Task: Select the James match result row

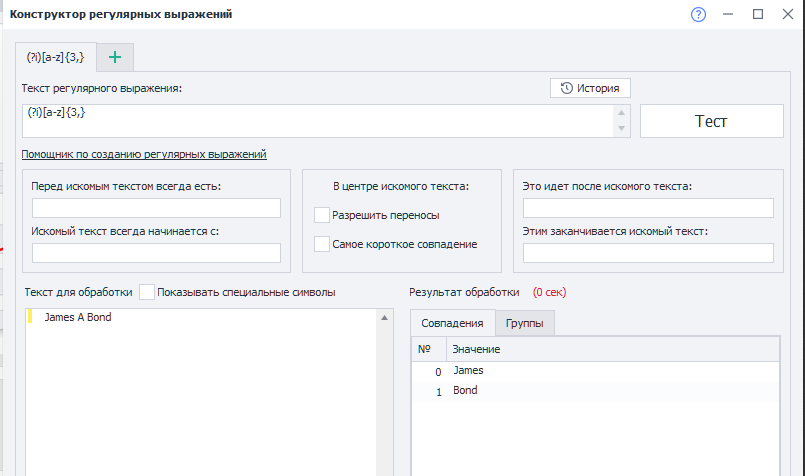Action: pos(596,371)
